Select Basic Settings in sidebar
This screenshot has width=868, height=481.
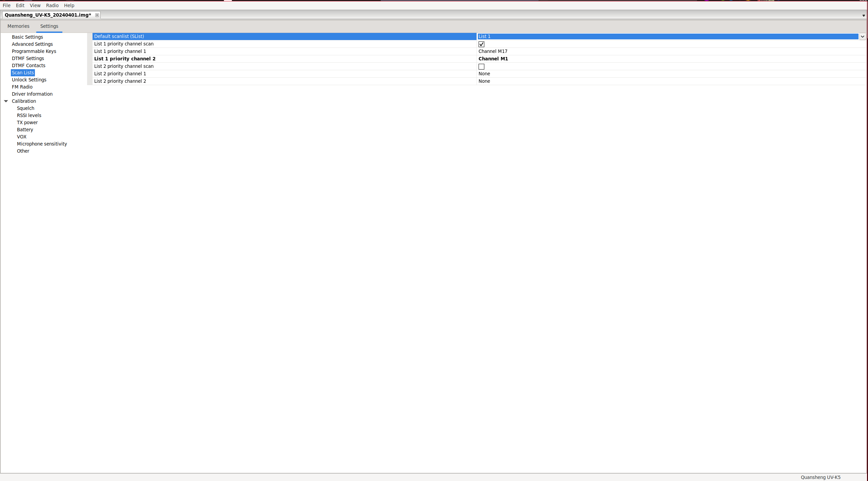[x=27, y=37]
